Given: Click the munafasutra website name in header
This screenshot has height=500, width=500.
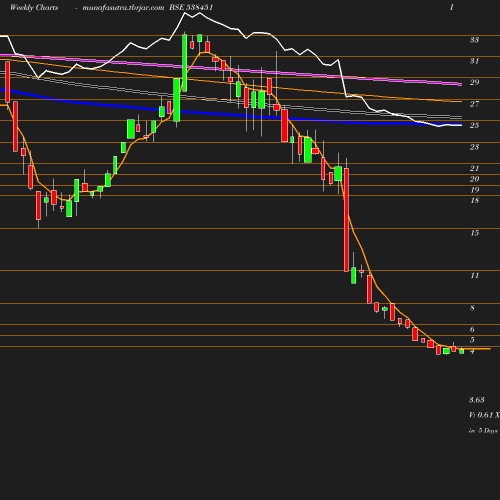Looking at the screenshot, I should (123, 8).
